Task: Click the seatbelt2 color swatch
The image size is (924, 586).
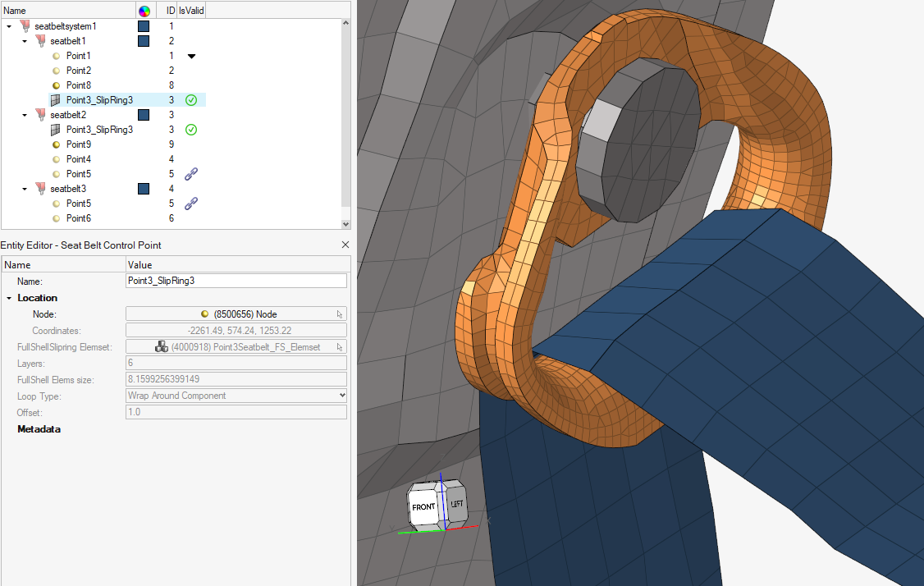Action: 144,115
